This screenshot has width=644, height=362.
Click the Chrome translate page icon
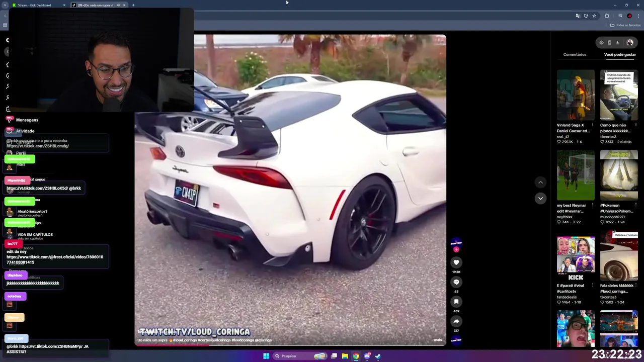point(578,16)
